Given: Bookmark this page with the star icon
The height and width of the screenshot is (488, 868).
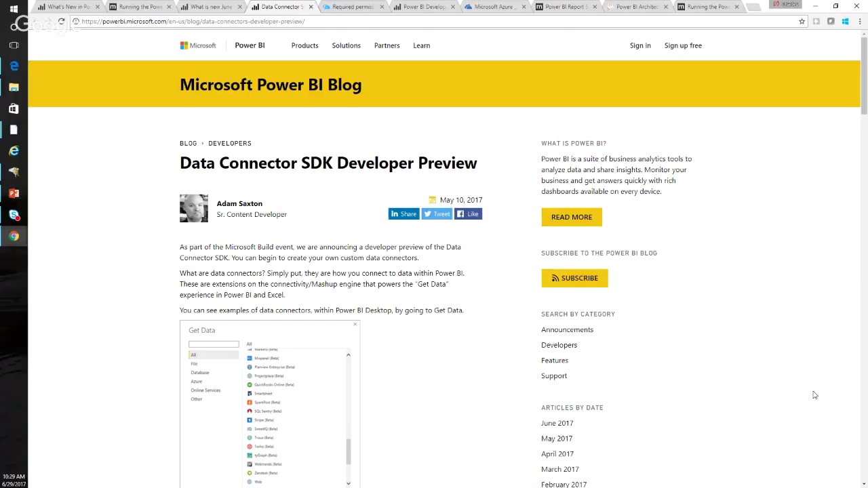Looking at the screenshot, I should (802, 22).
